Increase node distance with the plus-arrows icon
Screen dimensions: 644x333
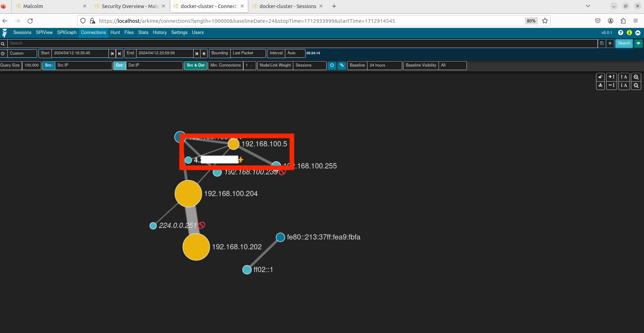pyautogui.click(x=611, y=77)
